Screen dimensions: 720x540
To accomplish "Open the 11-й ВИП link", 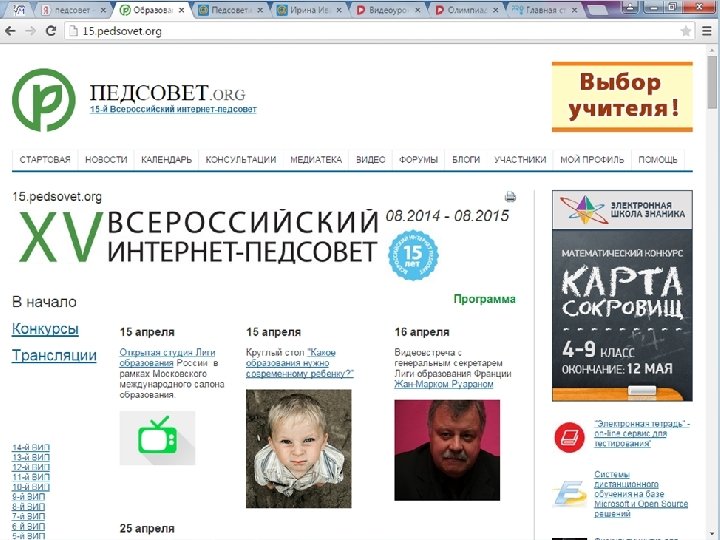I will (x=31, y=477).
